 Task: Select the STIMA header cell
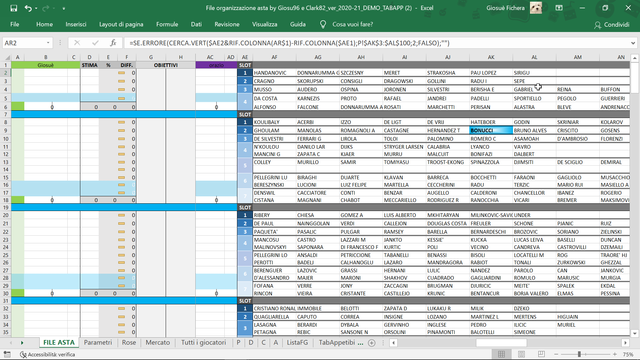pos(89,65)
